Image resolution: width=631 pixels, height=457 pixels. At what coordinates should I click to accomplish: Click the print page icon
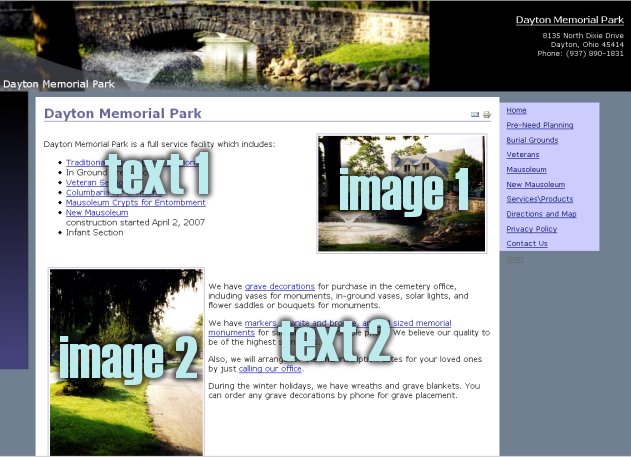tap(487, 115)
